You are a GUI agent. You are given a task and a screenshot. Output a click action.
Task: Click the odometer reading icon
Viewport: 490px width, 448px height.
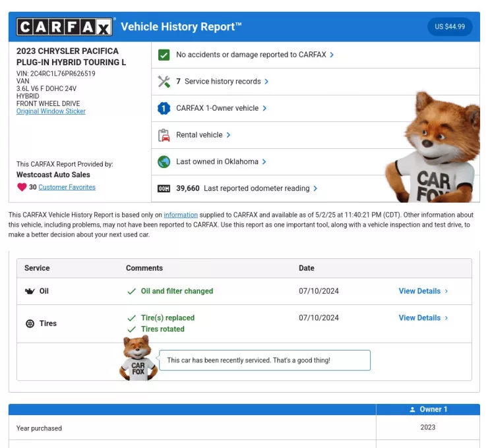click(164, 188)
